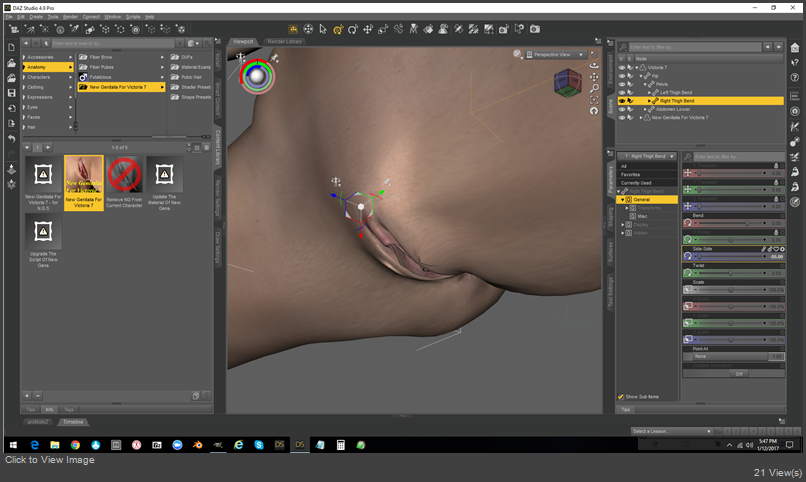Expand the Abdomen Lower node

646,109
